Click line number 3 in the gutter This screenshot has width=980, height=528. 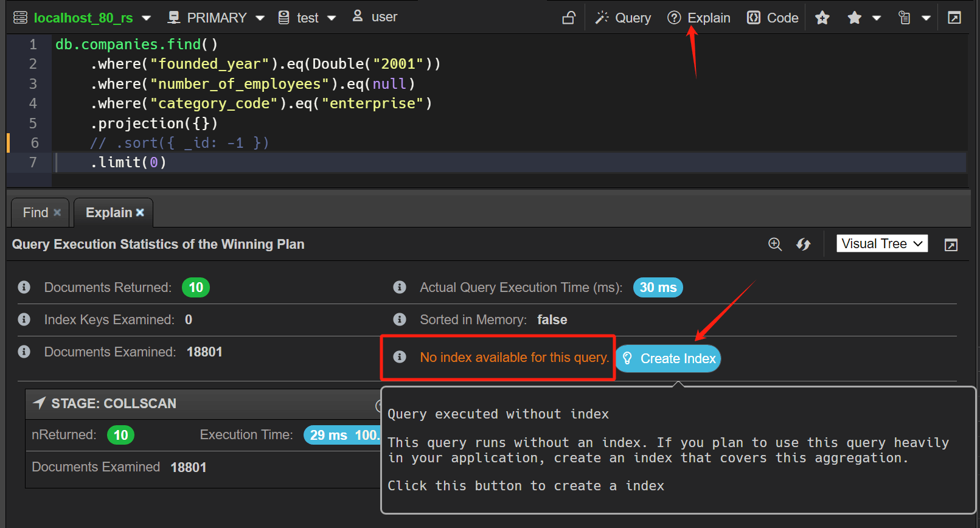33,84
